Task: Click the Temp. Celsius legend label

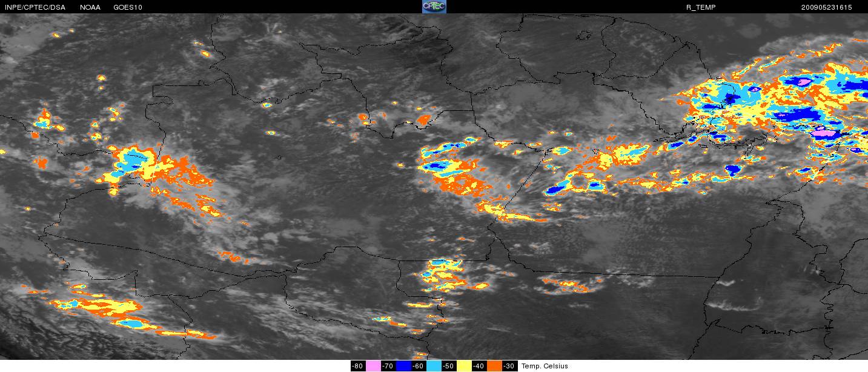Action: tap(545, 366)
